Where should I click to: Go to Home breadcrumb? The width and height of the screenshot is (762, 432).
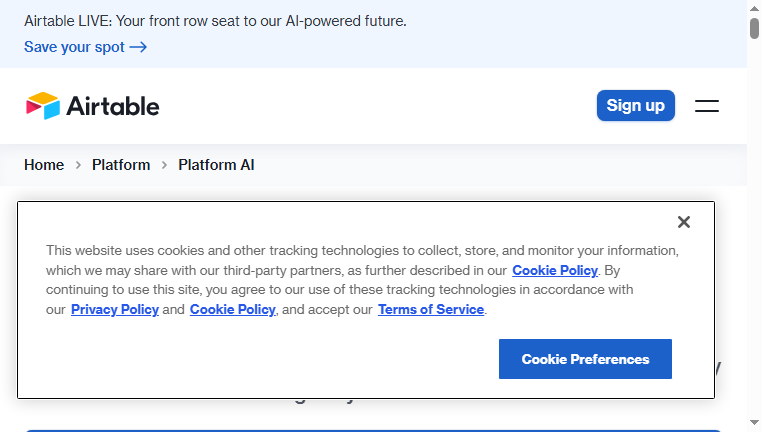coord(44,165)
